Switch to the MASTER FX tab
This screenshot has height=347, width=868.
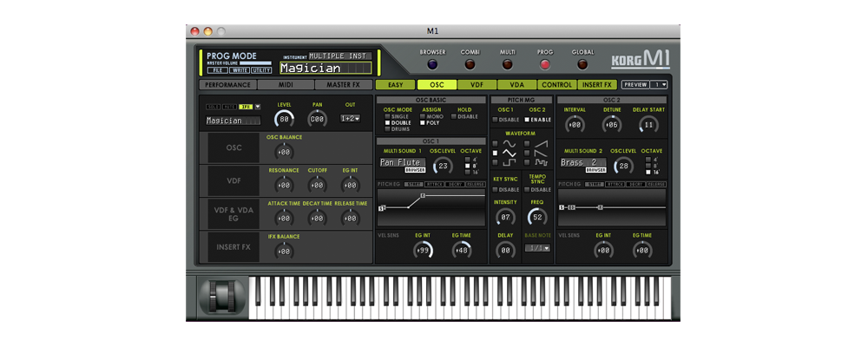(x=343, y=85)
